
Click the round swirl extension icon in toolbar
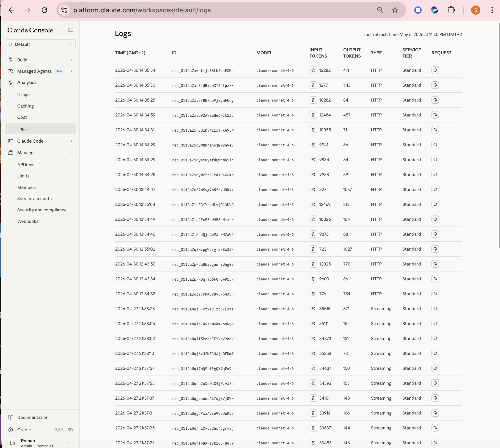point(434,10)
